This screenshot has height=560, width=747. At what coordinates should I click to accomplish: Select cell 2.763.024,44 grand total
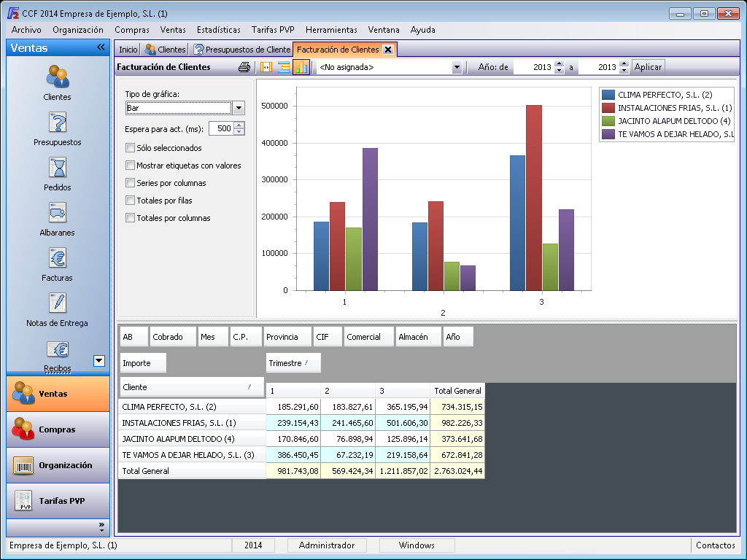coord(457,471)
